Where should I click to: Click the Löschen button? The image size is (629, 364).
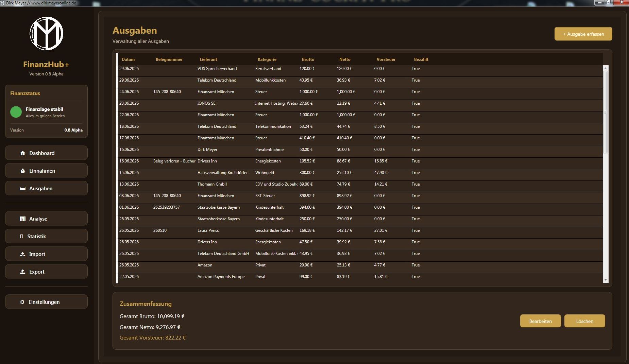coord(584,321)
